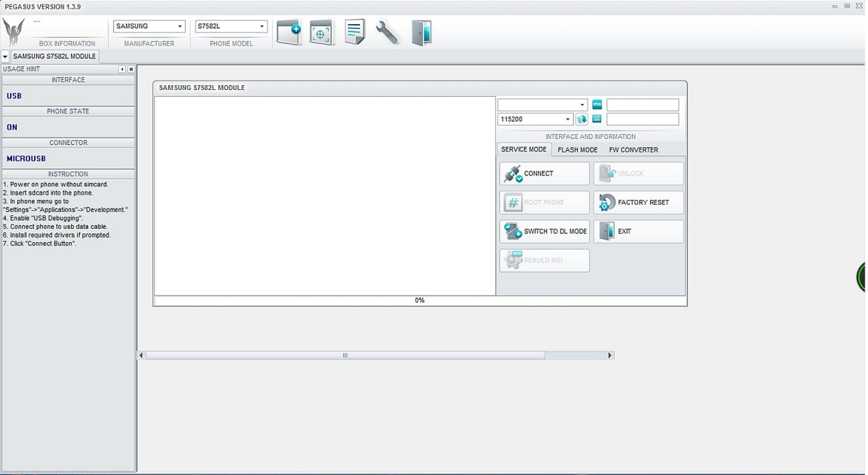The width and height of the screenshot is (868, 475).
Task: Click 'INTERFACE AND INFORMATION' heading
Action: (x=590, y=137)
